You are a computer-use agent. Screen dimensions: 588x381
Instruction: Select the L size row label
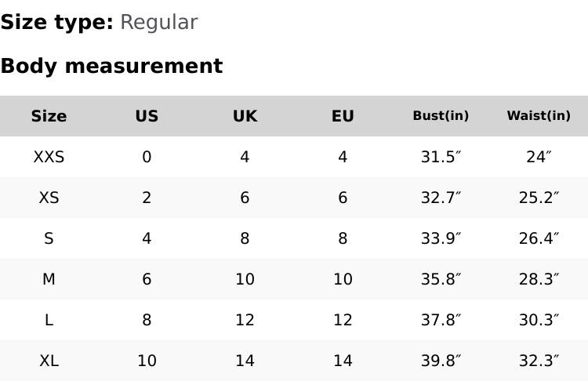[x=49, y=320]
